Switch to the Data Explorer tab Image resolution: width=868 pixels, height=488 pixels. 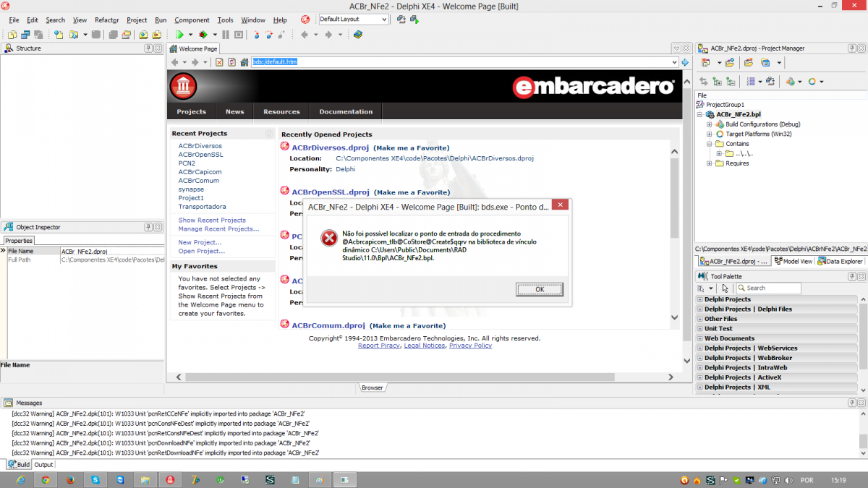[x=840, y=261]
